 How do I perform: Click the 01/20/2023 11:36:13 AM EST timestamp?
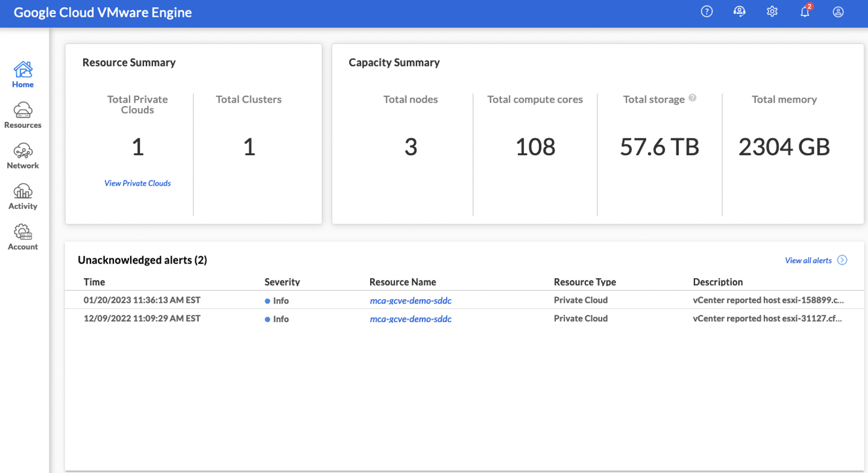coord(142,300)
